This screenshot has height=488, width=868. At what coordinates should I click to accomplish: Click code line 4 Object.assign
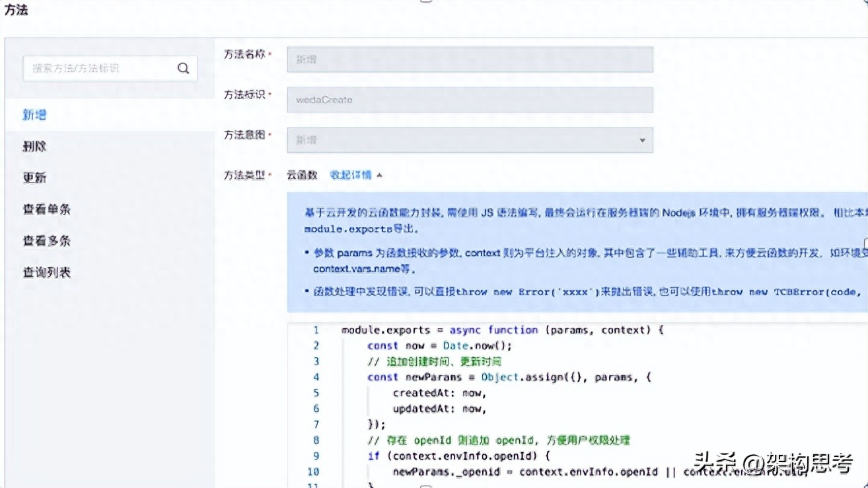point(509,377)
